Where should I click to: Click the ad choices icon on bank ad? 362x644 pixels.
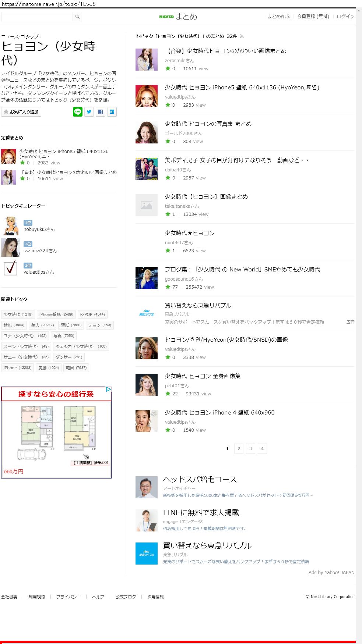(108, 389)
